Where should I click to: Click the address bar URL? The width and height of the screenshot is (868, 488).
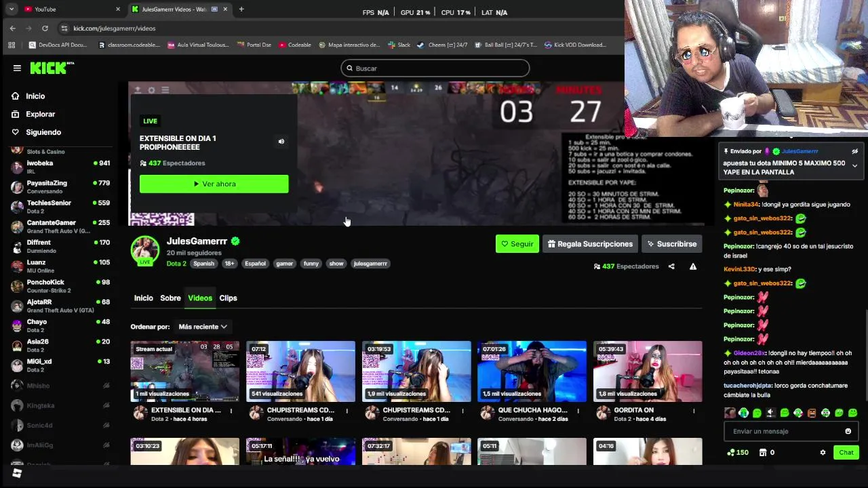click(115, 28)
